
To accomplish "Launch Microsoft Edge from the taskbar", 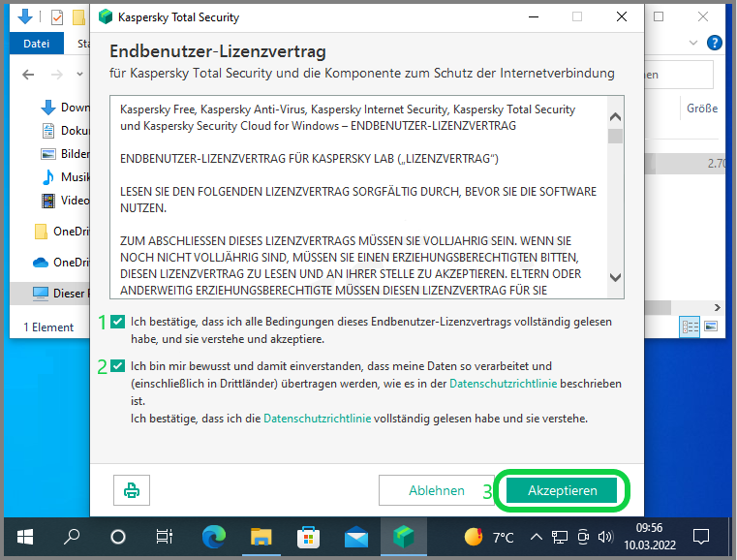I will coord(213,537).
